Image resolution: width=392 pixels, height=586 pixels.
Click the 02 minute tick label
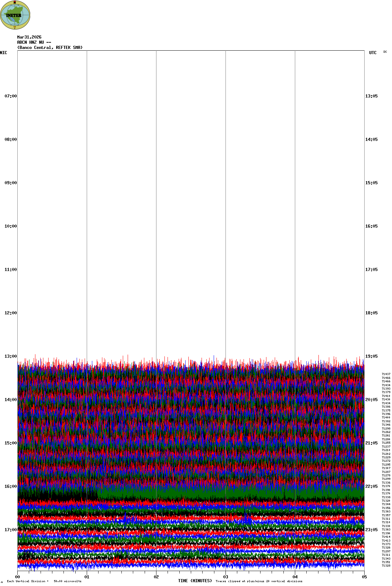(x=156, y=577)
